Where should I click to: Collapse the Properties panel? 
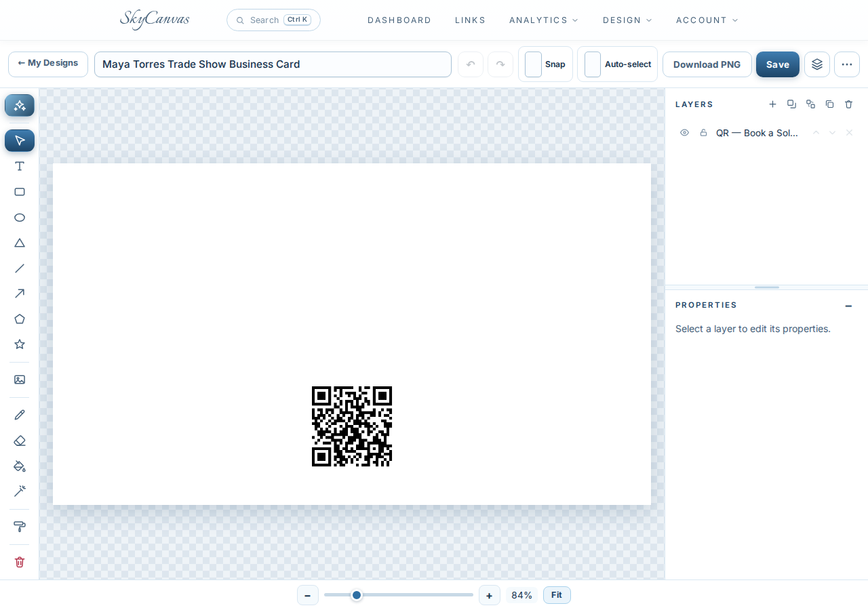click(848, 306)
